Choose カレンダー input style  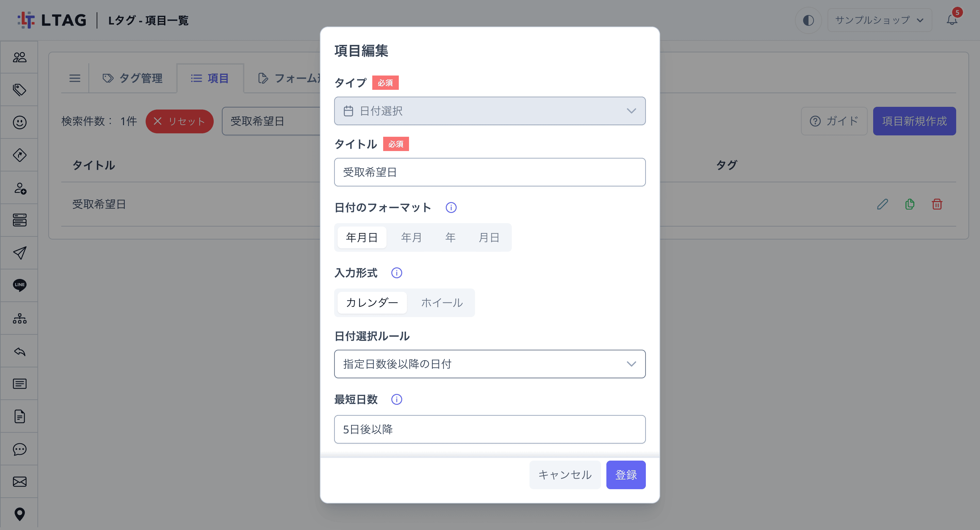(372, 303)
